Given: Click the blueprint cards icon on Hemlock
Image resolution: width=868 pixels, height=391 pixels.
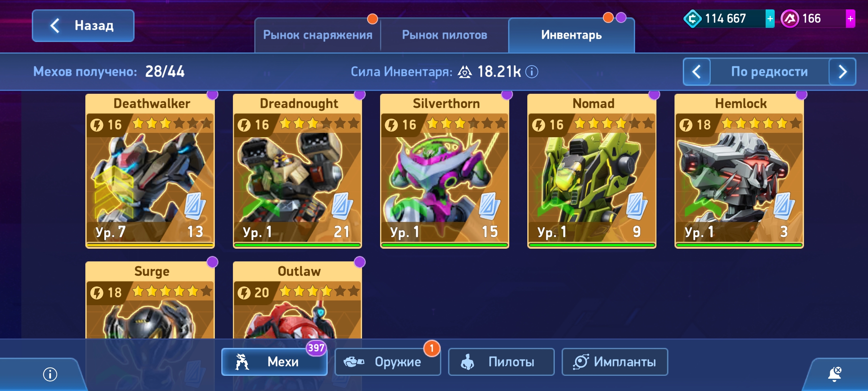Looking at the screenshot, I should pos(784,206).
